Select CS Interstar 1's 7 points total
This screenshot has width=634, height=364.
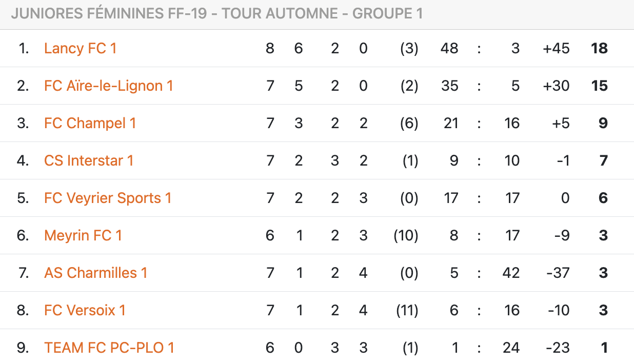point(603,160)
